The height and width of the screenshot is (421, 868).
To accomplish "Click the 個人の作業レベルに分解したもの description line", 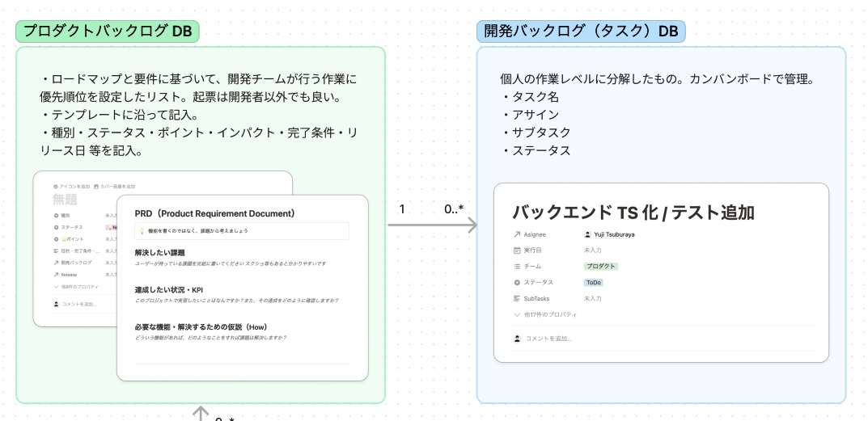I will pyautogui.click(x=657, y=79).
